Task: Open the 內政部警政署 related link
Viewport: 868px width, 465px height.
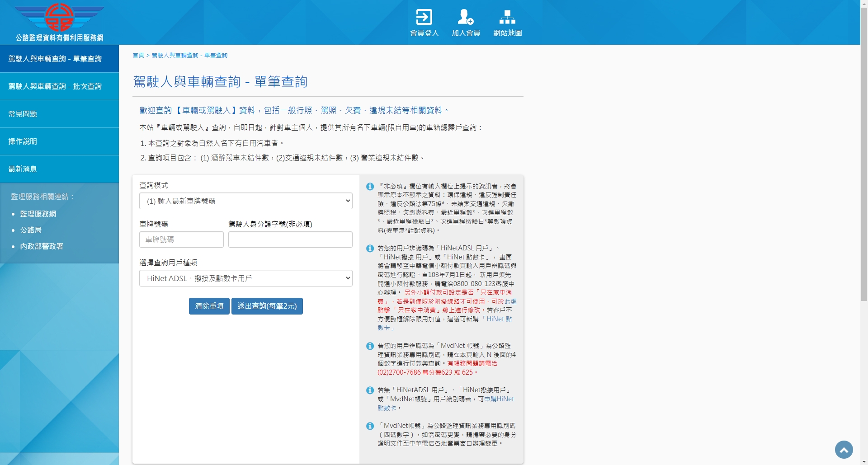Action: [x=42, y=246]
